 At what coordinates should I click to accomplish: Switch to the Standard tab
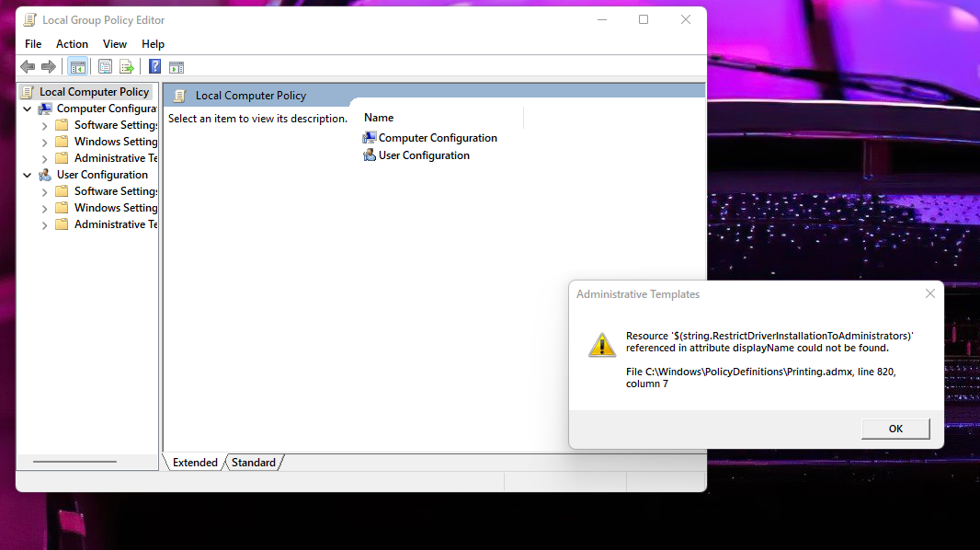253,463
